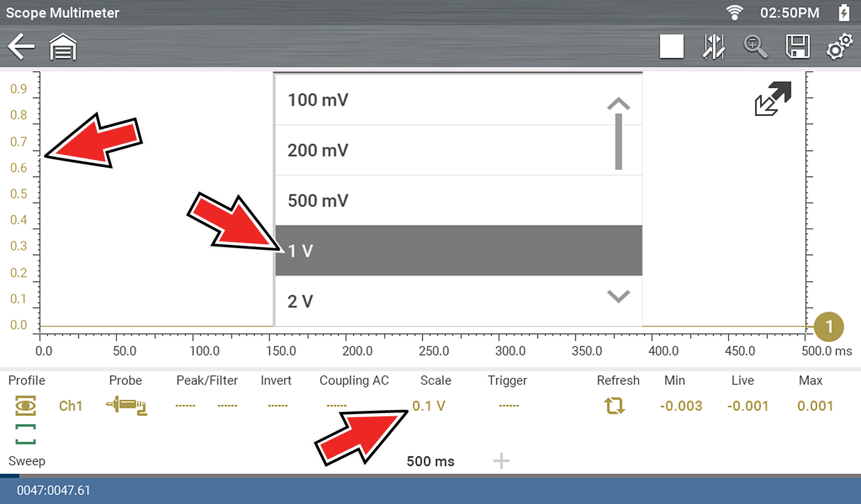Open the settings gears icon
The image size is (861, 504).
[839, 47]
